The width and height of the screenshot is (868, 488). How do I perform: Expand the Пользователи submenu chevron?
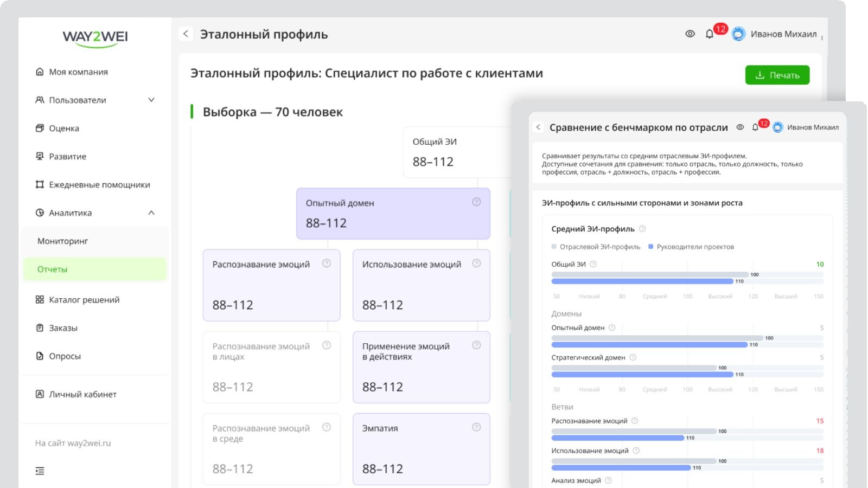[151, 100]
